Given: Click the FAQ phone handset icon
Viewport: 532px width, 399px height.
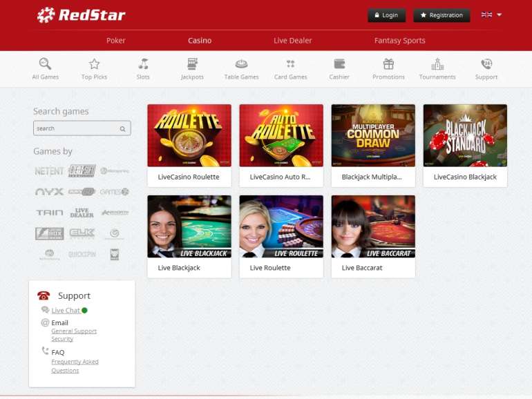Looking at the screenshot, I should (x=45, y=351).
